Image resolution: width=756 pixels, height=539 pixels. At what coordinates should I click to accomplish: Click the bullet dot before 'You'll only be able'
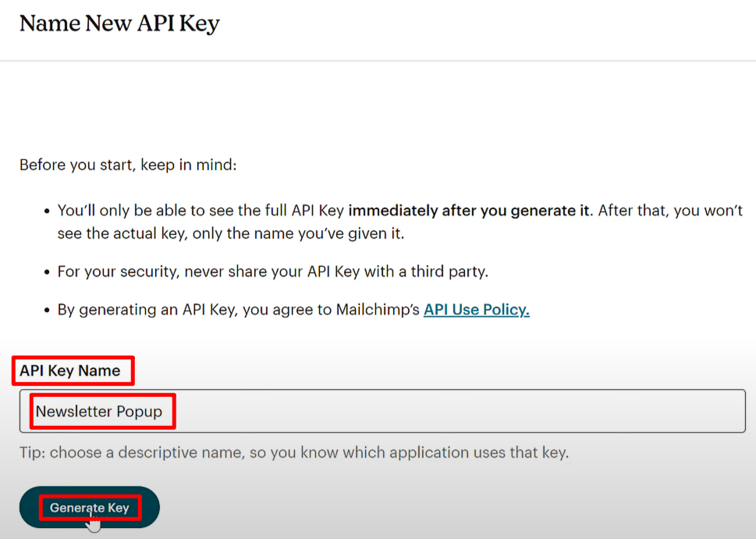(x=47, y=211)
